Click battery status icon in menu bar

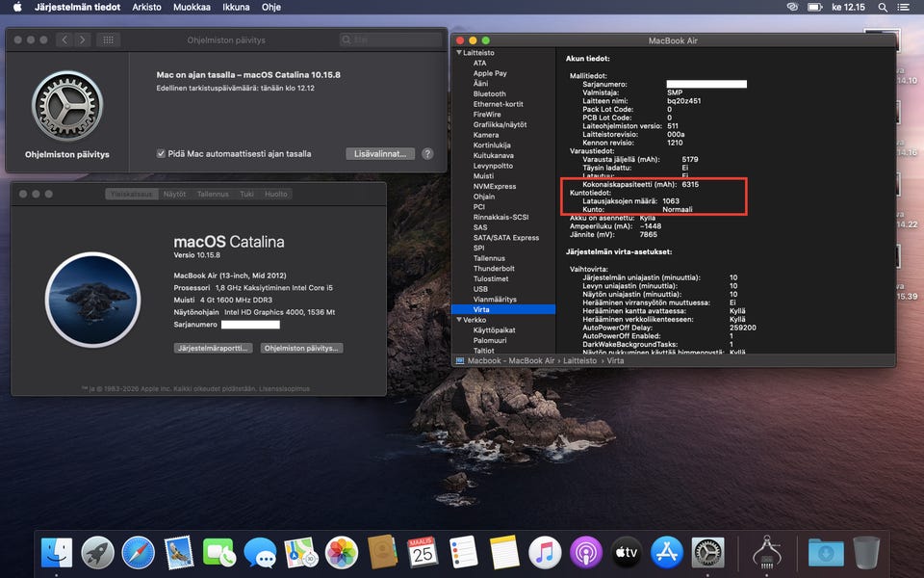(x=815, y=7)
